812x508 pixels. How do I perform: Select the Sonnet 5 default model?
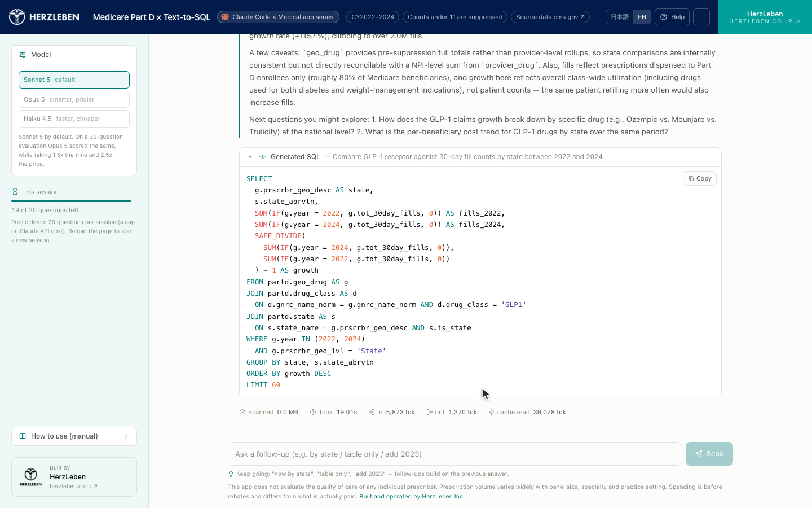74,80
